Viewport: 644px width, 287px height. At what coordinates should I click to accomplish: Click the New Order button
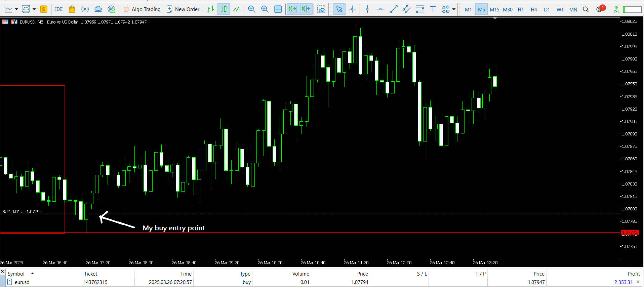pyautogui.click(x=183, y=9)
